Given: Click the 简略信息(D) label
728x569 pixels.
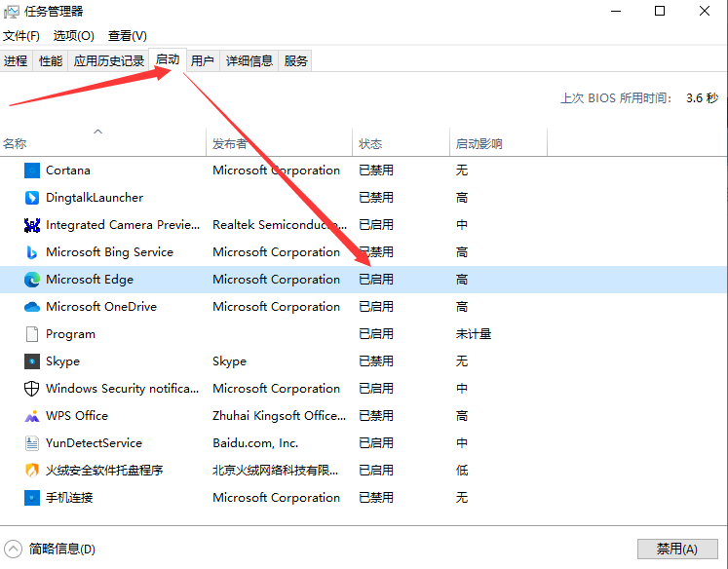Looking at the screenshot, I should tap(62, 550).
